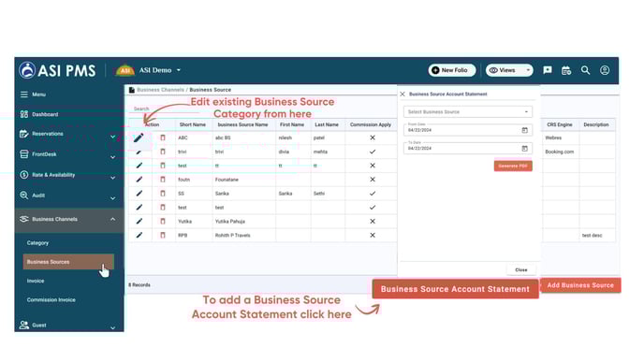
Task: Delete the foutn Founatane row
Action: [163, 180]
